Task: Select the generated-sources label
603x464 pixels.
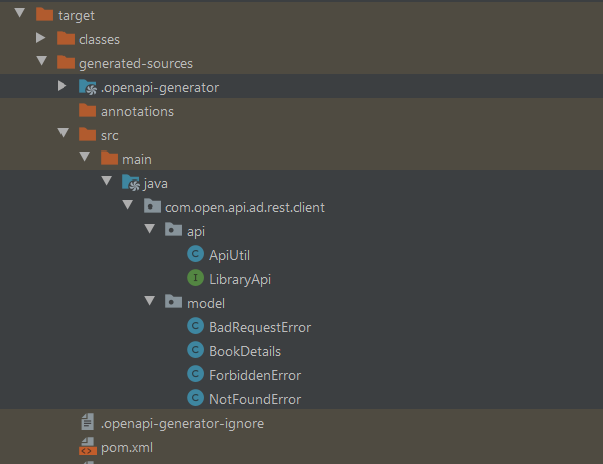Action: tap(136, 63)
